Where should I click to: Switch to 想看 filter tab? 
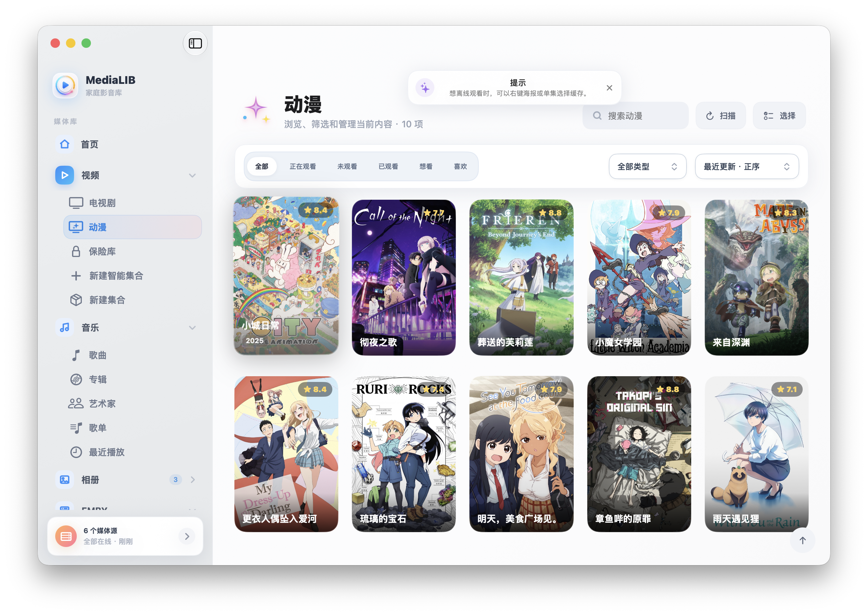coord(426,166)
